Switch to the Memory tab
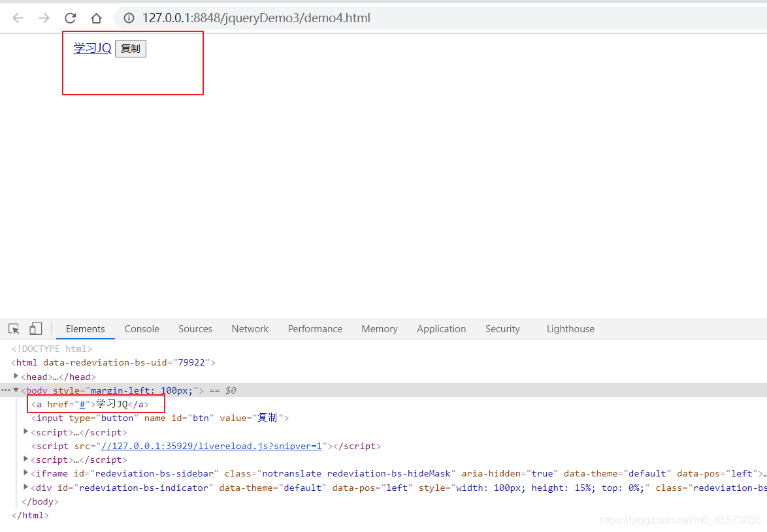Viewport: 767px width, 532px height. coord(380,329)
